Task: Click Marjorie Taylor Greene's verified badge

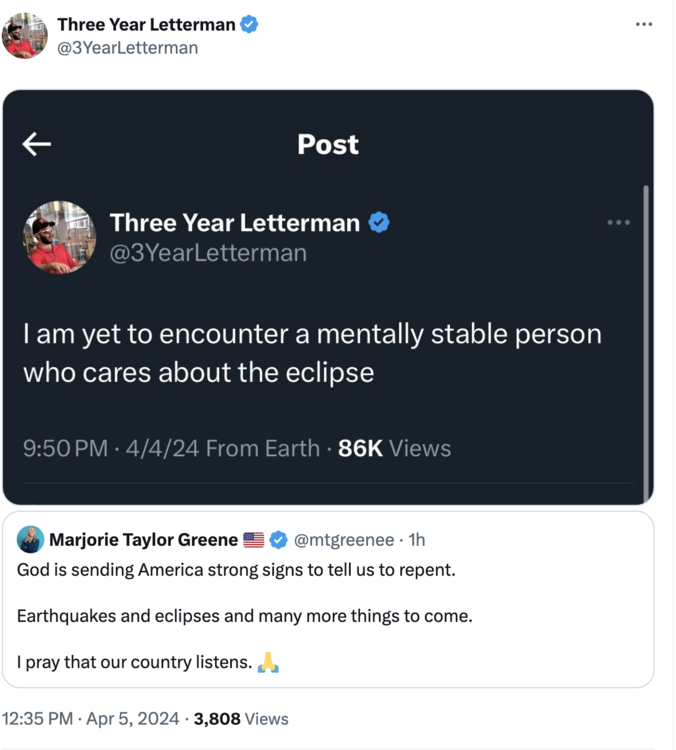Action: click(279, 540)
